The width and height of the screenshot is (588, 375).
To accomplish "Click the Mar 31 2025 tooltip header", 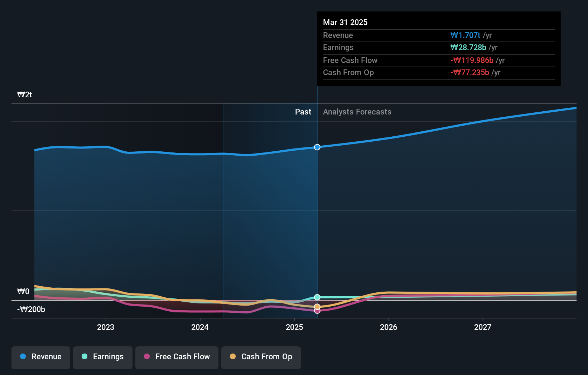I will (x=345, y=22).
